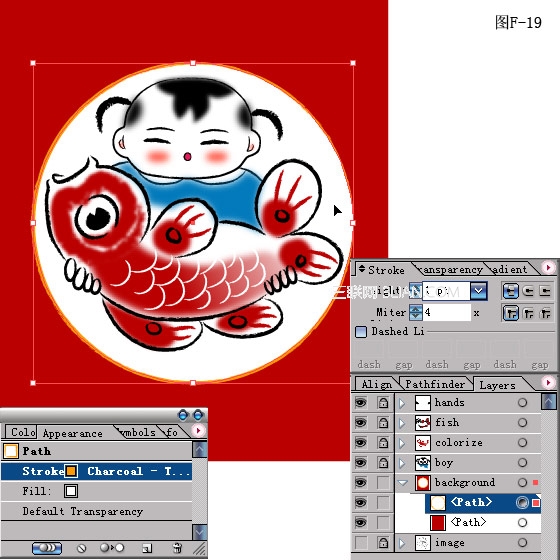Switch to the Pathfinder tab

click(x=435, y=384)
